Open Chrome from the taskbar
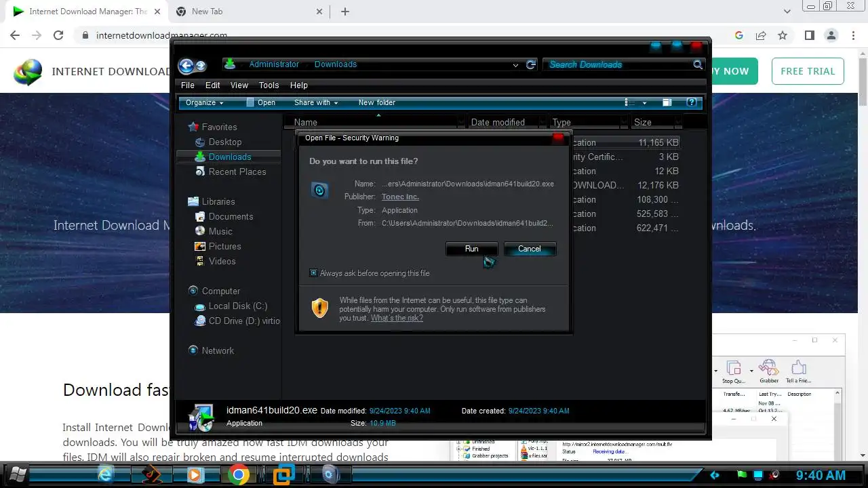868x488 pixels. (238, 474)
